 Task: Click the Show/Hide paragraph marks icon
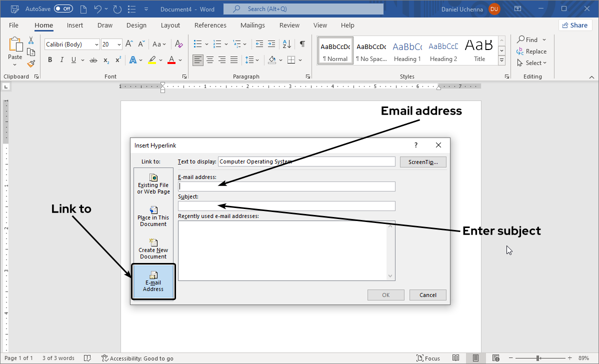pyautogui.click(x=302, y=44)
